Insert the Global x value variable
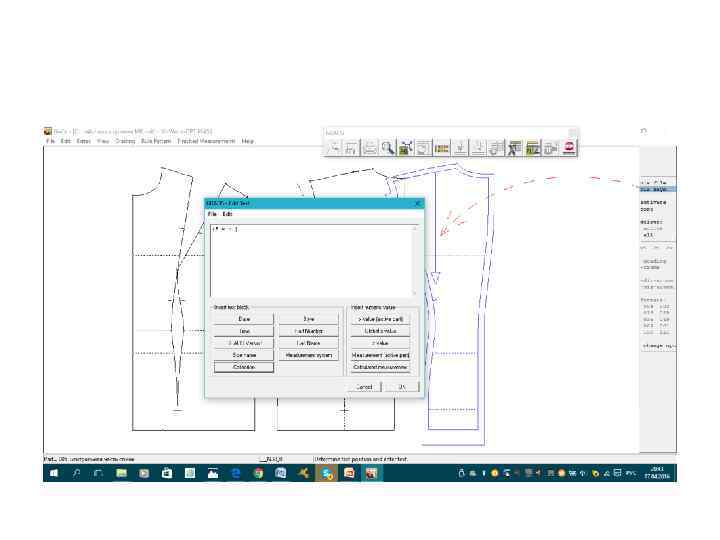Screen dimensions: 720x540 380,331
